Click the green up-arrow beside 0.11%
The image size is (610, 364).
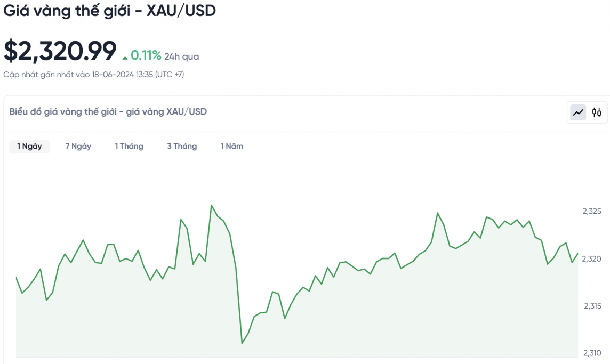[x=125, y=57]
